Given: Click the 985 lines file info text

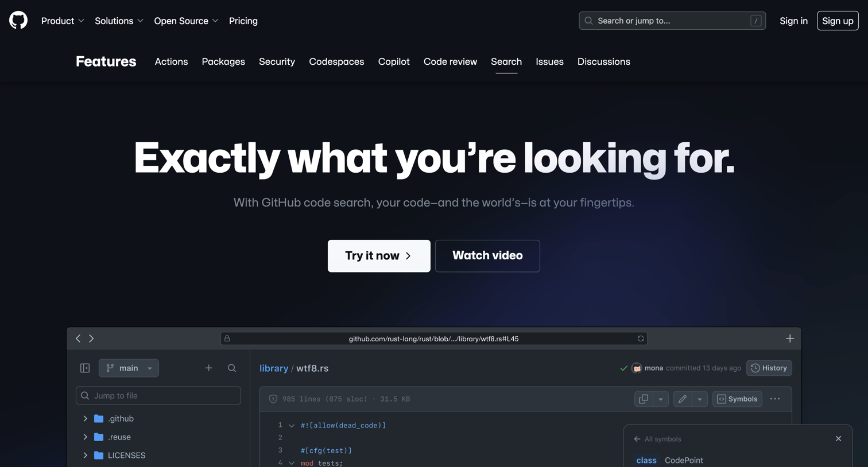Looking at the screenshot, I should [x=346, y=399].
